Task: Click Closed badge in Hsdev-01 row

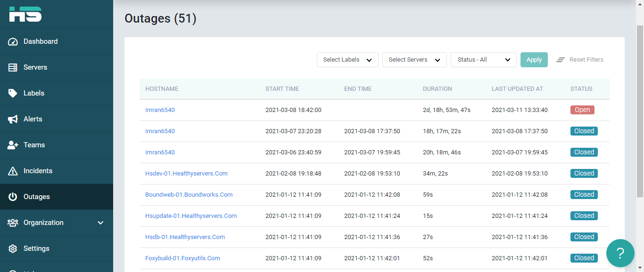Action: tap(584, 173)
